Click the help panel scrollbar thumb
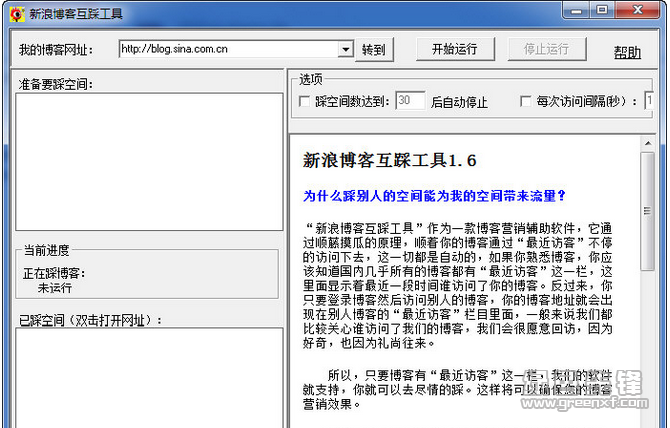 648,211
